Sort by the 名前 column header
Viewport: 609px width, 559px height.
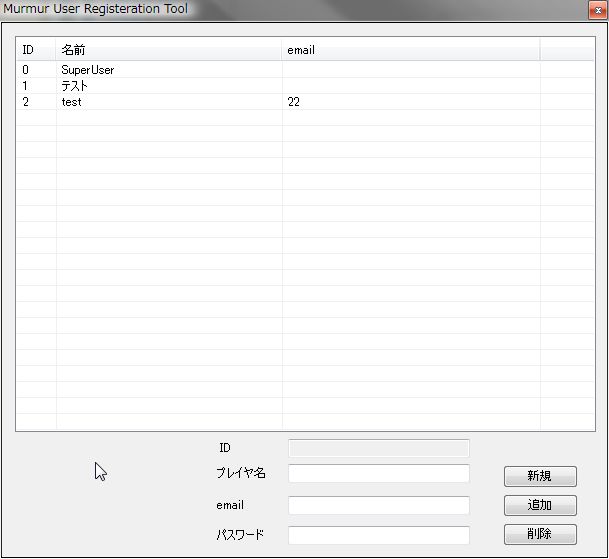click(169, 50)
